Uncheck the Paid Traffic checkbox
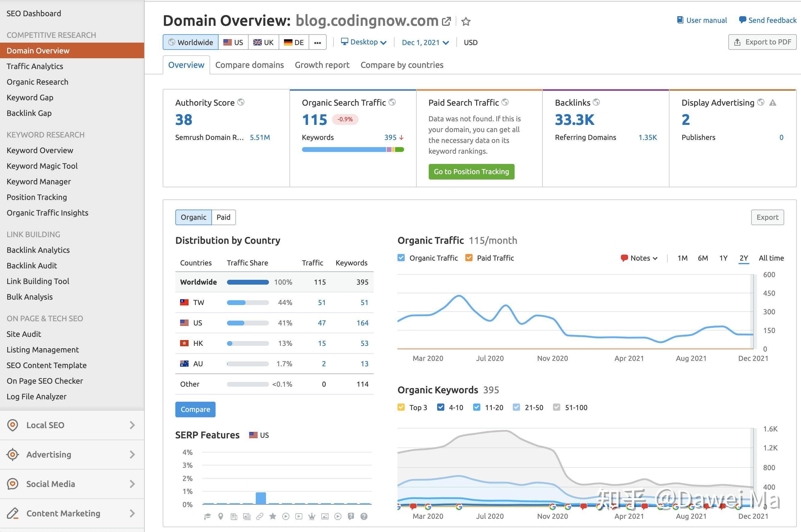The width and height of the screenshot is (801, 532). pyautogui.click(x=469, y=258)
